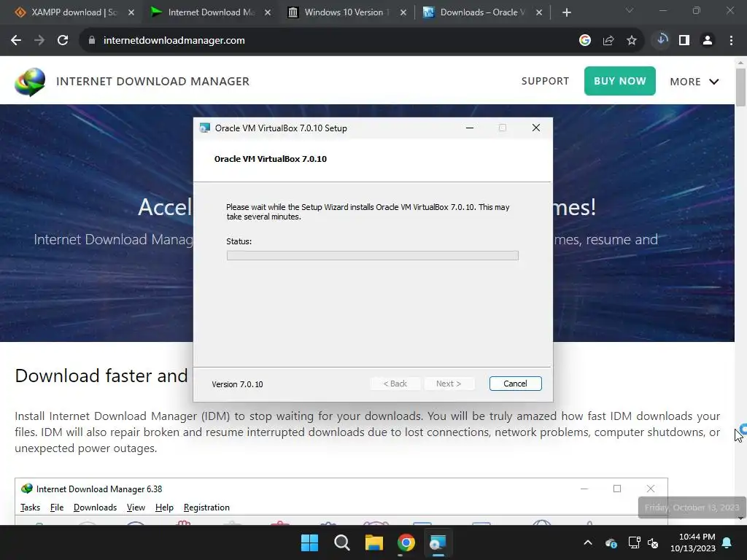
Task: Open the Google icon in address bar
Action: (x=585, y=41)
